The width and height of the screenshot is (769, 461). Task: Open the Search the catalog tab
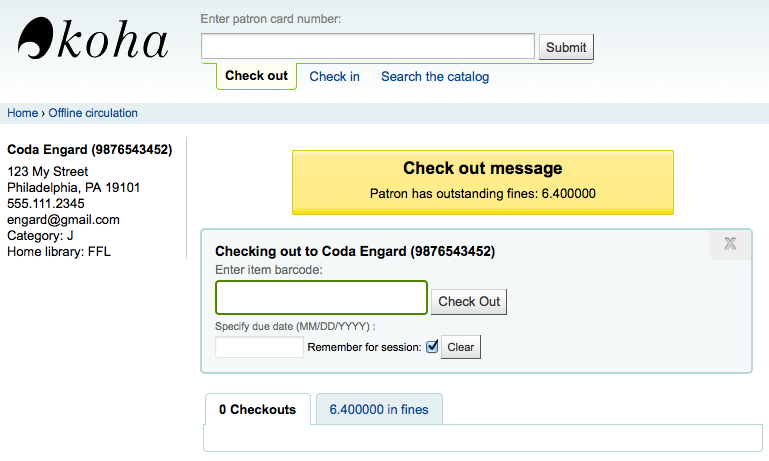click(435, 76)
